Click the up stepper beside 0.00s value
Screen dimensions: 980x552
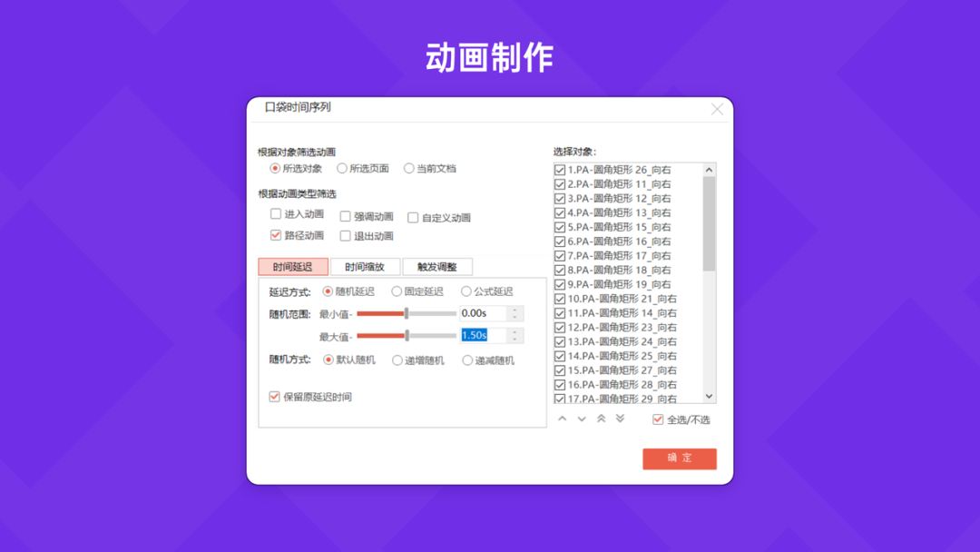(514, 310)
